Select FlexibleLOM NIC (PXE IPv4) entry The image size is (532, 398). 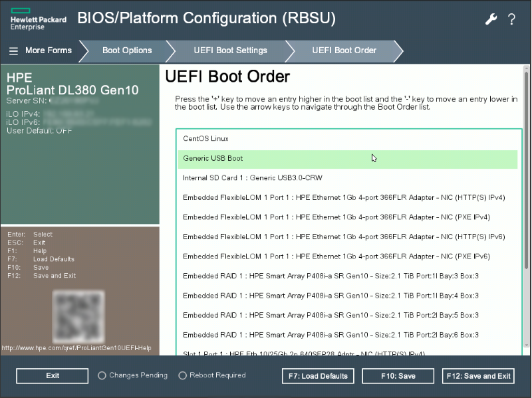pyautogui.click(x=336, y=217)
